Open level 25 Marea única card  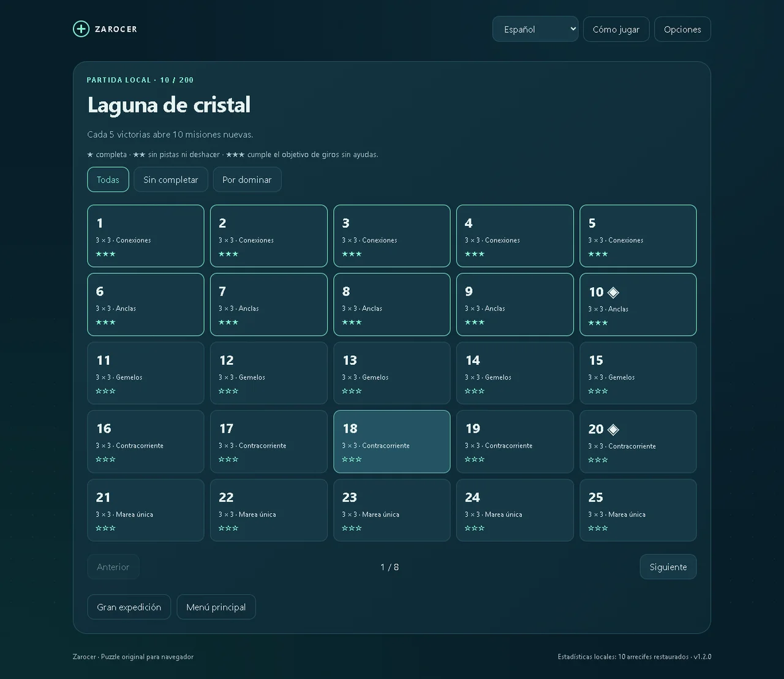point(638,510)
